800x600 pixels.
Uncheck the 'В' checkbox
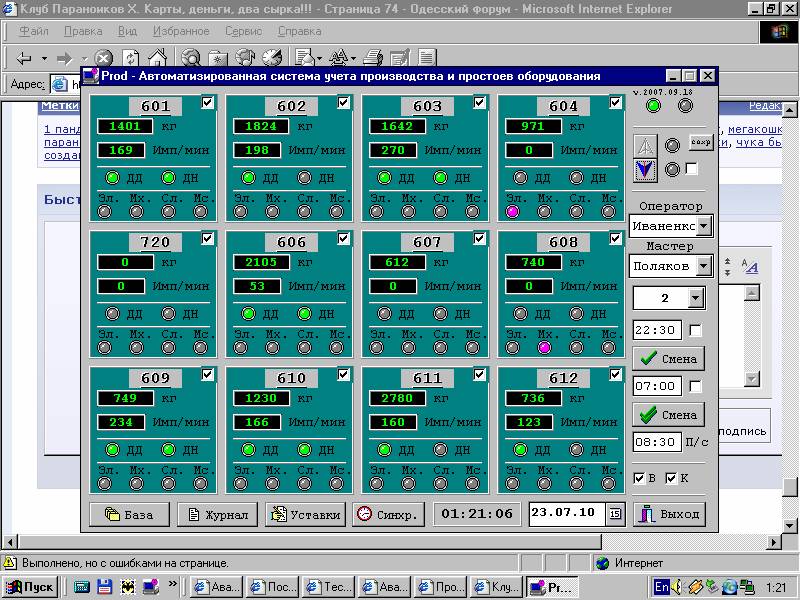[639, 478]
